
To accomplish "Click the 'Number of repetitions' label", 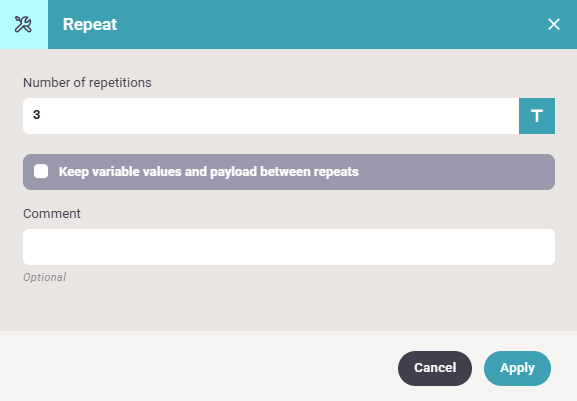I will [87, 83].
